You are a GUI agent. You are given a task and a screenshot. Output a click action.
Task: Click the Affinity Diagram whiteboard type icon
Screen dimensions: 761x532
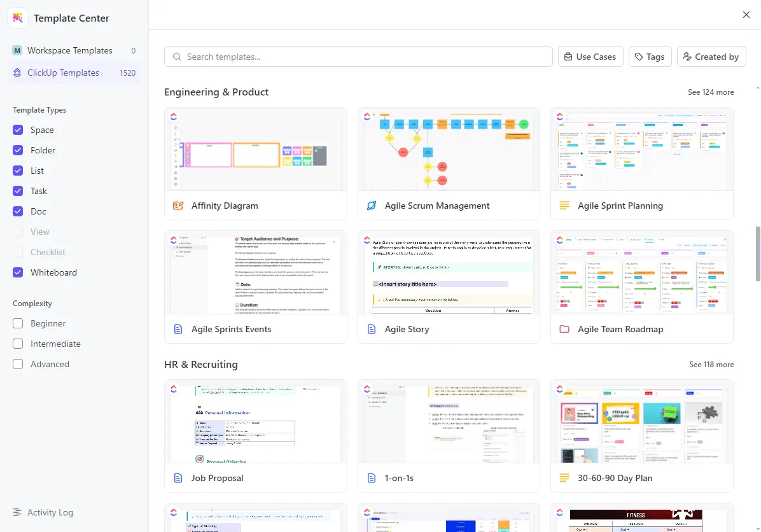[178, 206]
